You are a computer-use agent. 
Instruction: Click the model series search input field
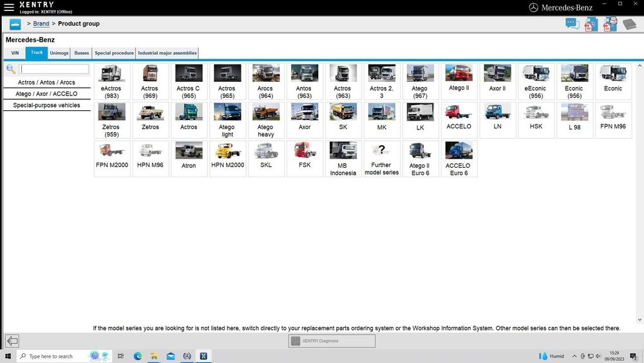54,69
